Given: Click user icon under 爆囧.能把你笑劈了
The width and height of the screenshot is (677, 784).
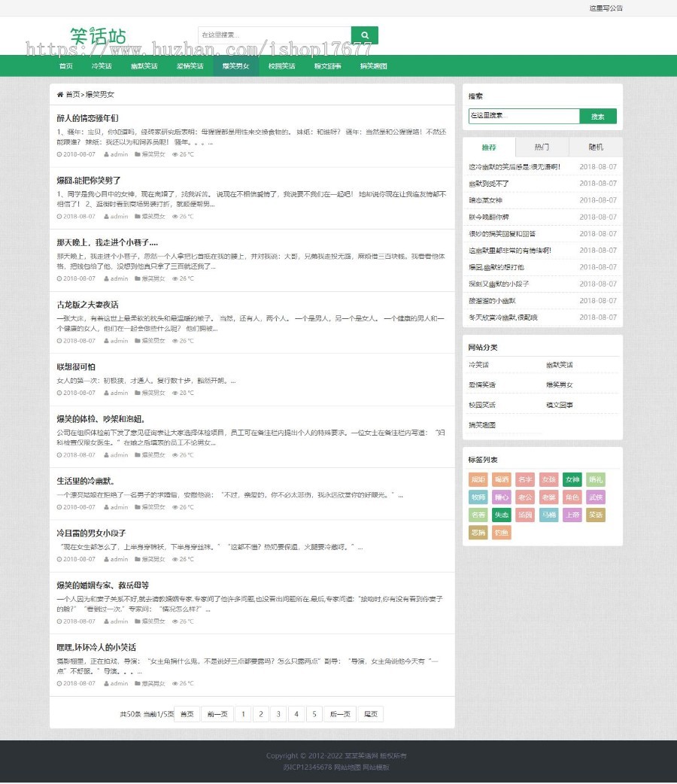Looking at the screenshot, I should (107, 217).
